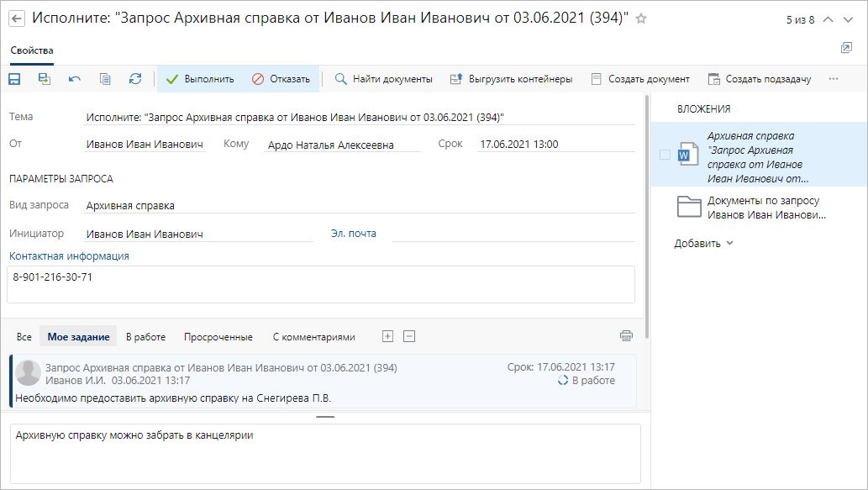Click the Кому field Ардо Наталья Алексеевна

pyautogui.click(x=342, y=145)
